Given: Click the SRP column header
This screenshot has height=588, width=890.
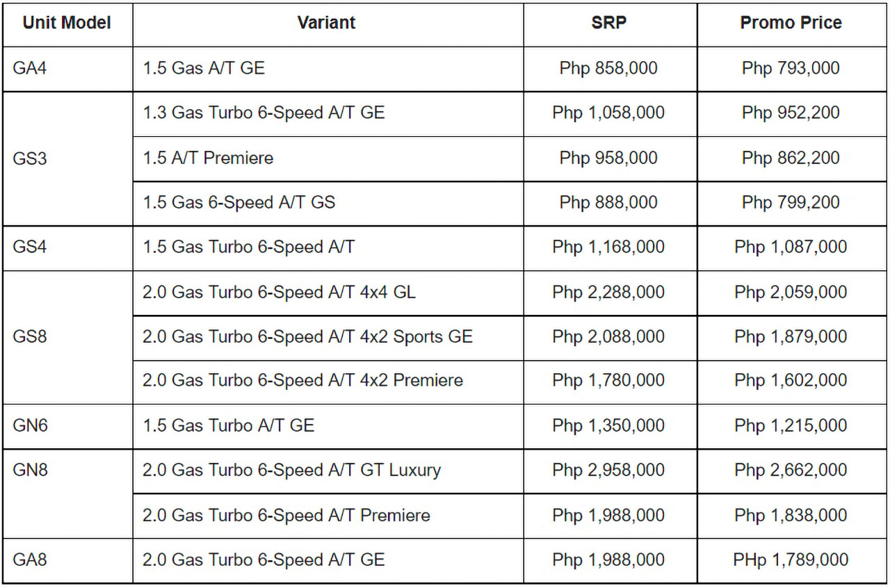Looking at the screenshot, I should [608, 23].
